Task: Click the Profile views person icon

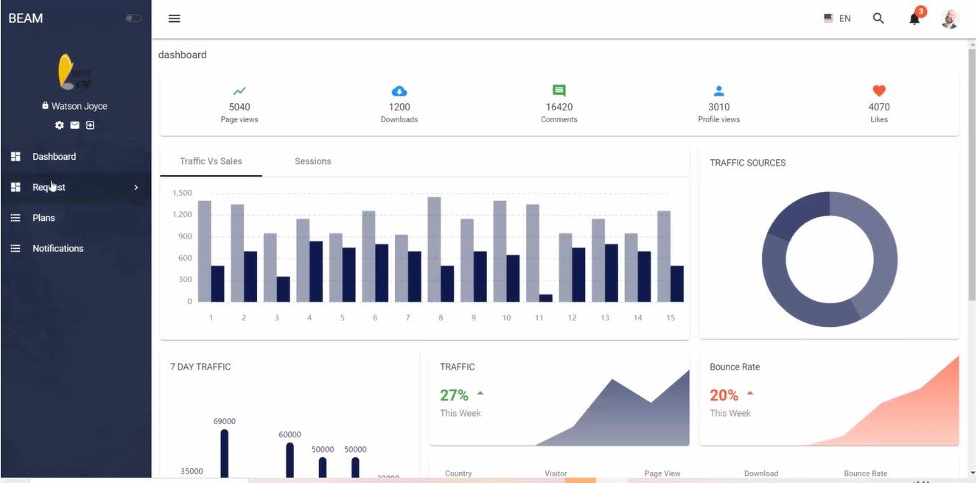Action: (x=719, y=91)
